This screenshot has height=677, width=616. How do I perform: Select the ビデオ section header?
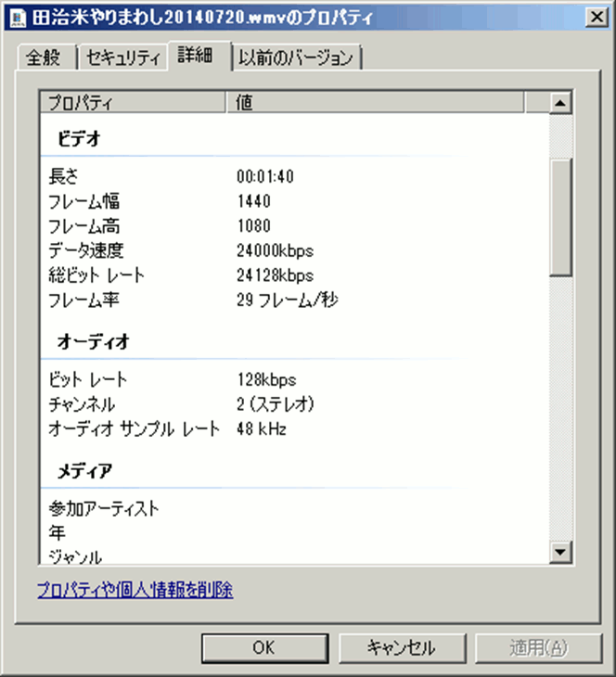[x=79, y=139]
